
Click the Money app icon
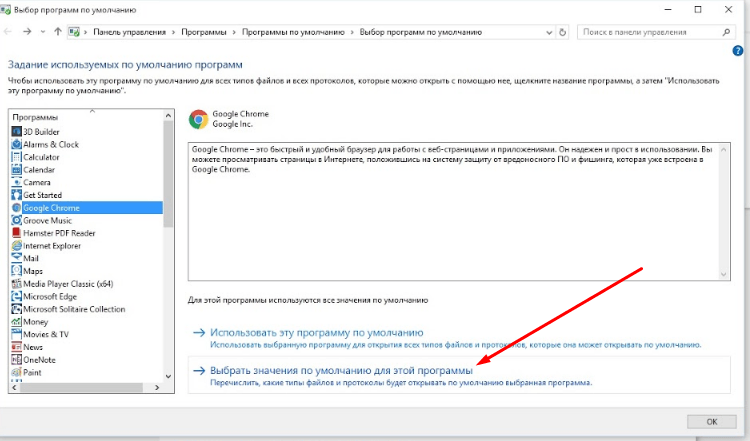point(16,321)
